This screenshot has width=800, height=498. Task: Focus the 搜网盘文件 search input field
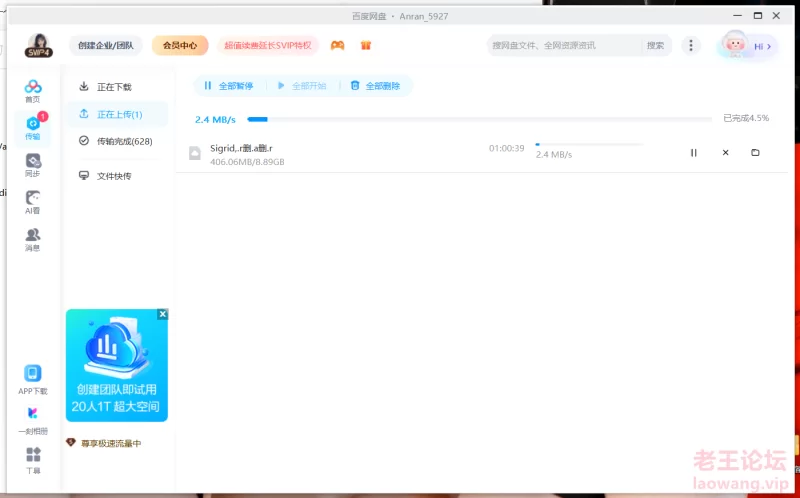(x=564, y=45)
